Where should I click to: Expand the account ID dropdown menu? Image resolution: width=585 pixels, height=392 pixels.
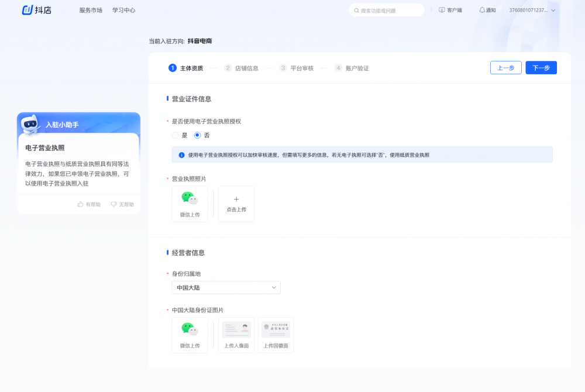pos(553,10)
